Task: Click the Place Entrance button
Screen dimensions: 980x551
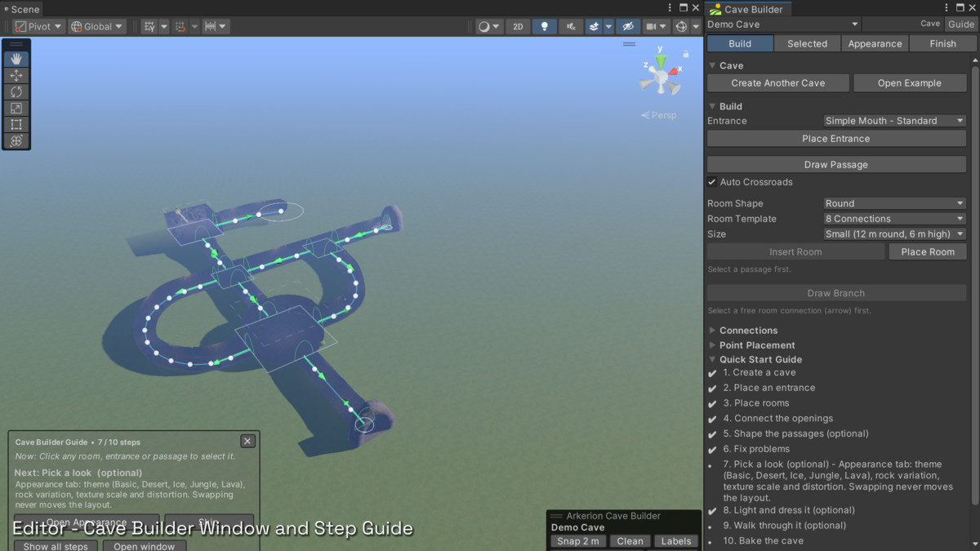Action: coord(836,139)
